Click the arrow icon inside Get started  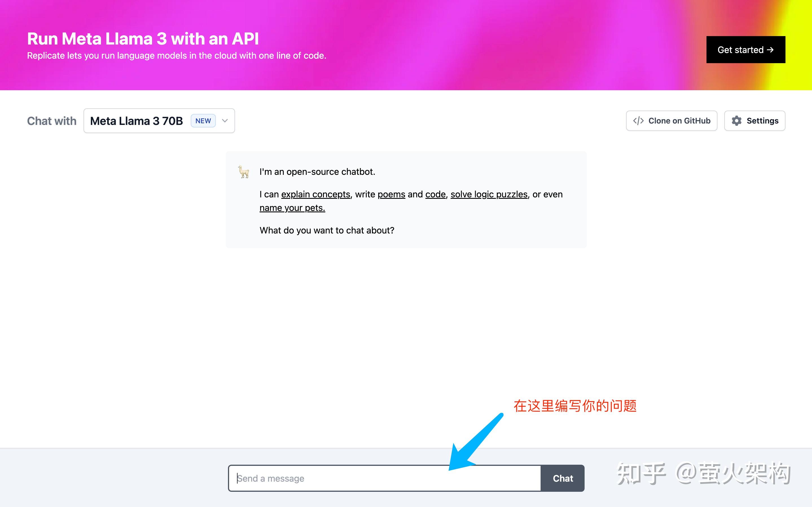[771, 50]
